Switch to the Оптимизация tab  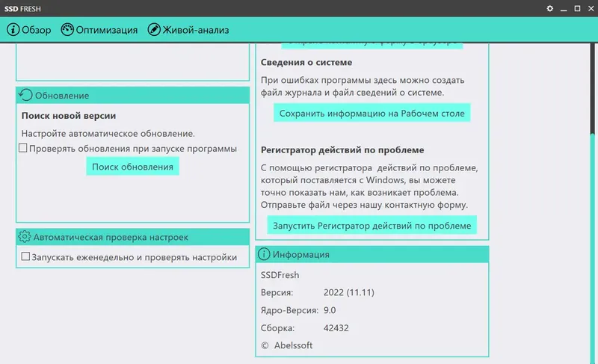(x=99, y=30)
